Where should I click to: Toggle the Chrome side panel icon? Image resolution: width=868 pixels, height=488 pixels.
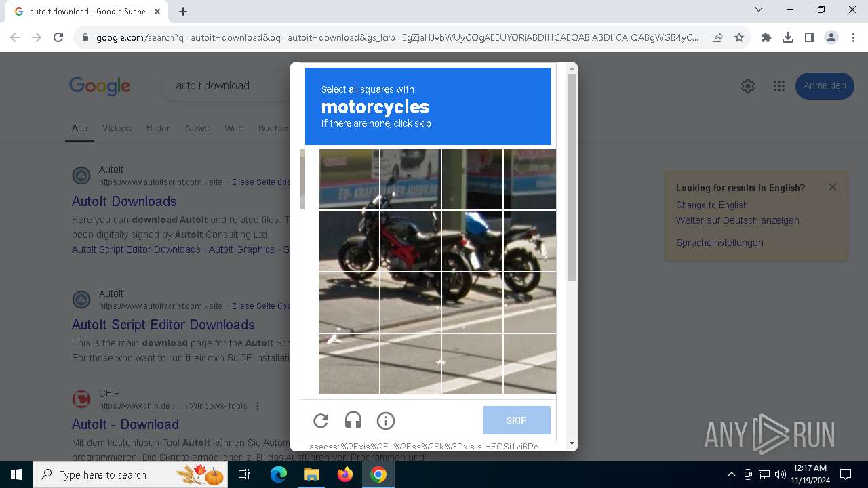(x=810, y=37)
